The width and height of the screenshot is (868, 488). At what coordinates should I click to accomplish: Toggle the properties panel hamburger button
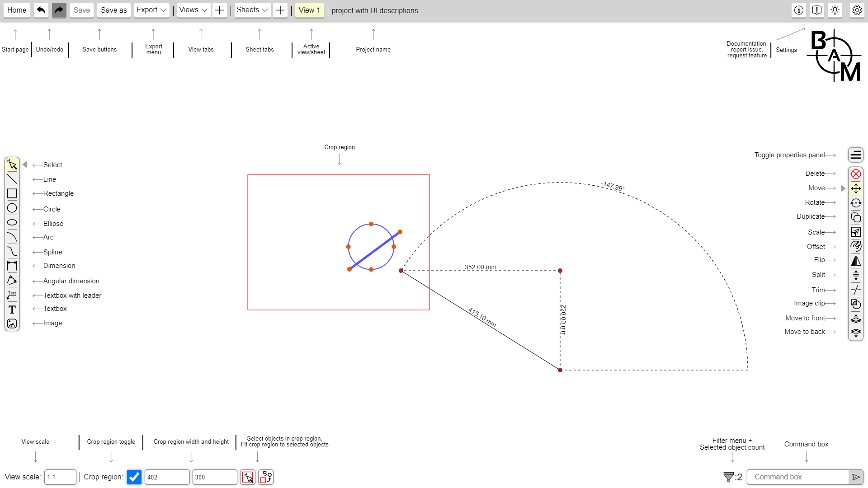coord(856,155)
